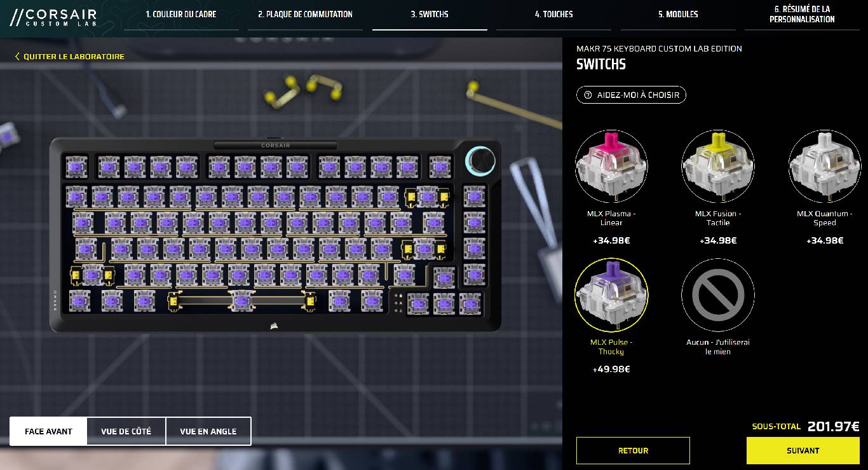The width and height of the screenshot is (868, 470).
Task: Select the 3. Switchs step tab
Action: 430,14
